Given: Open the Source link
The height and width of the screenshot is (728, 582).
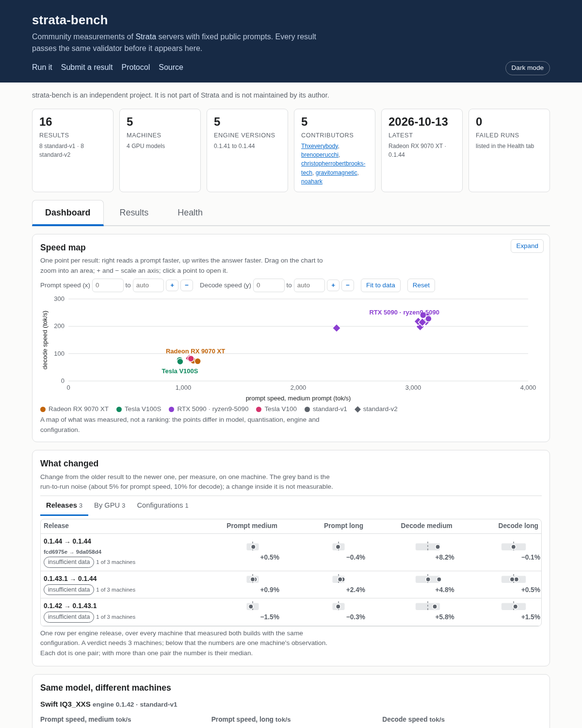Looking at the screenshot, I should tap(171, 67).
